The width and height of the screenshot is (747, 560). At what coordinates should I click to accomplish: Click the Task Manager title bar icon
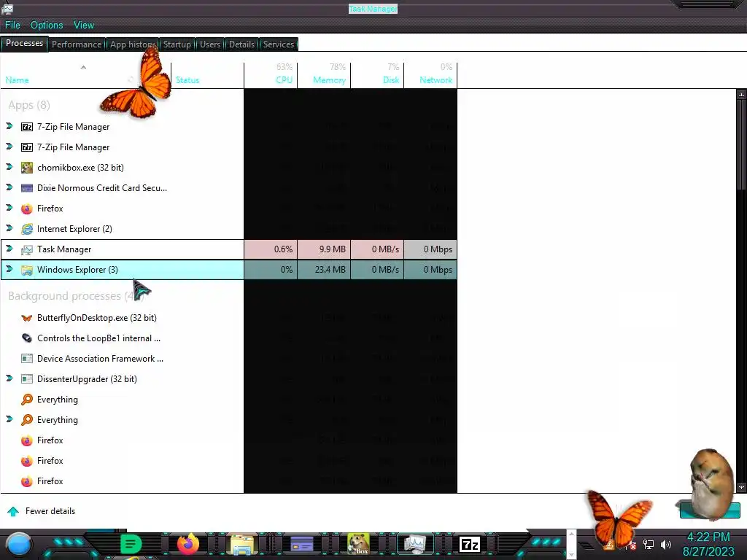click(x=7, y=7)
